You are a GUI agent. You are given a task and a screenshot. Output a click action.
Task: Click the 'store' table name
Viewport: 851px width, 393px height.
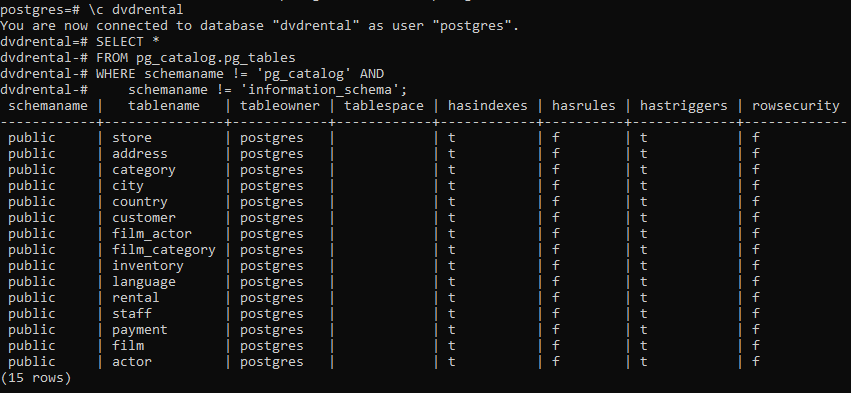(132, 138)
